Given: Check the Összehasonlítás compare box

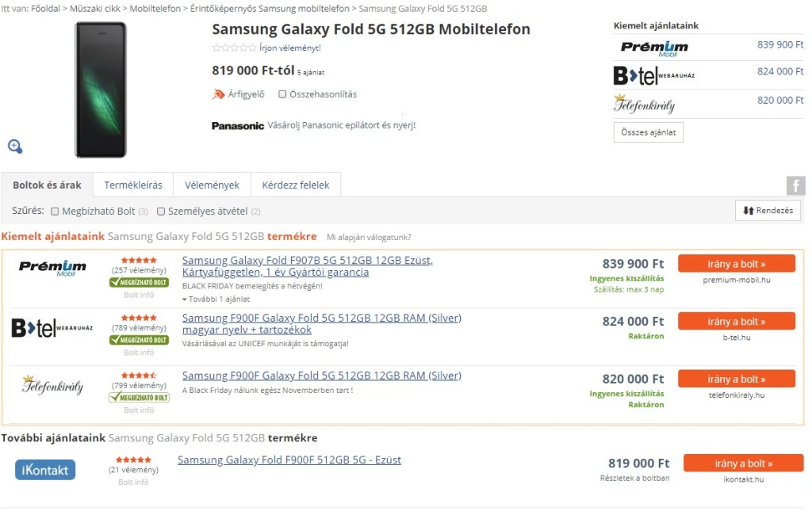Looking at the screenshot, I should (x=282, y=94).
